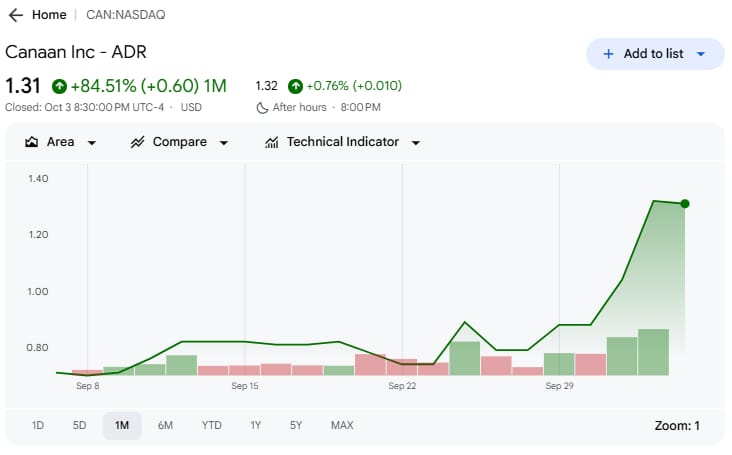Click the Add to list button
Image resolution: width=732 pixels, height=455 pixels.
pos(653,54)
